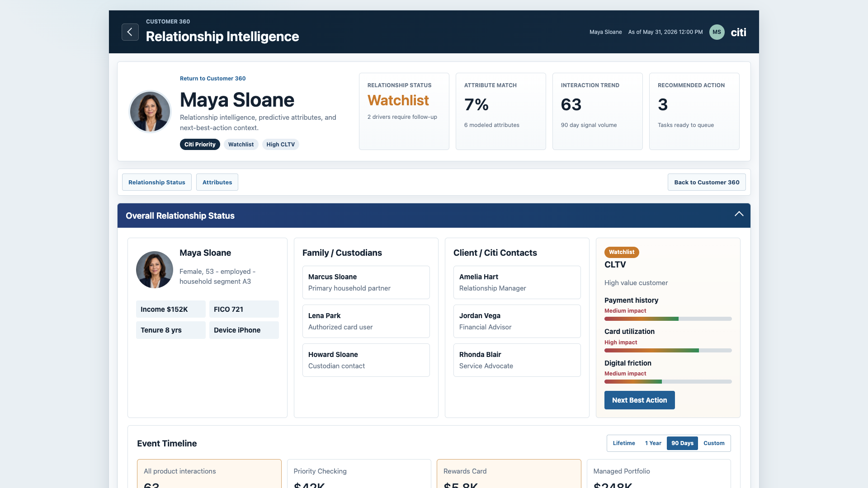Select the 1 Year timeline range
This screenshot has width=868, height=488.
[653, 443]
